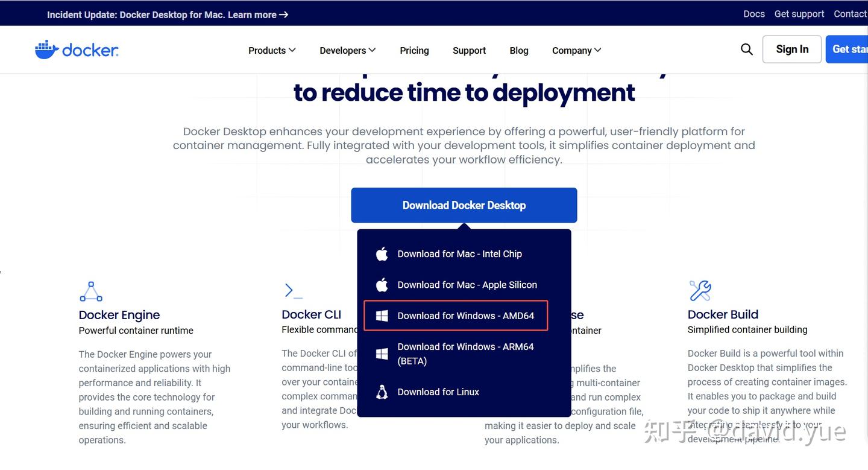Select the Docker Engine nodes icon
The width and height of the screenshot is (868, 470).
tap(90, 291)
